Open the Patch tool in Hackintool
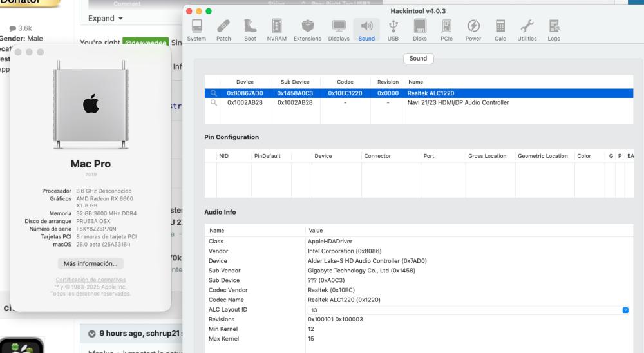644x353 pixels. (223, 30)
